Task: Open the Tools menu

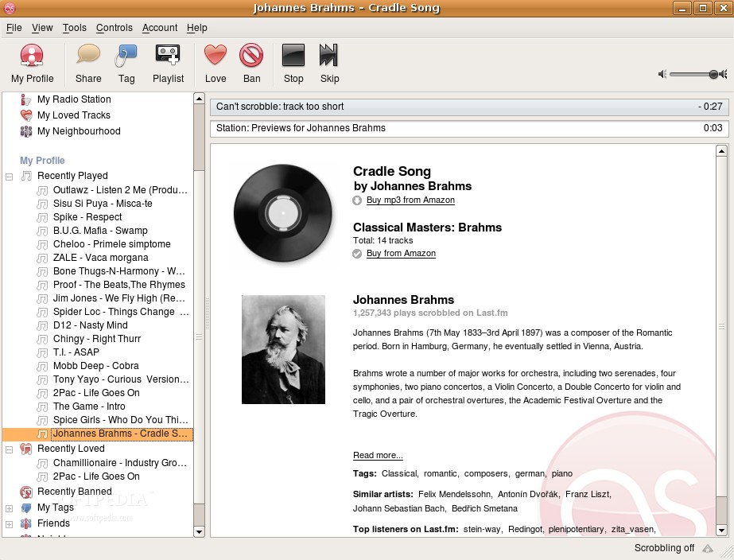Action: [75, 28]
